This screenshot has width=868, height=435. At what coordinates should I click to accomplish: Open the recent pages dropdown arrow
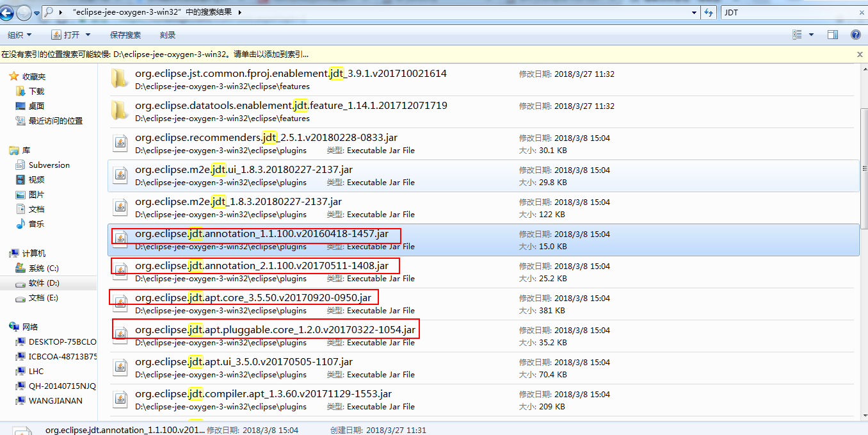[x=36, y=12]
